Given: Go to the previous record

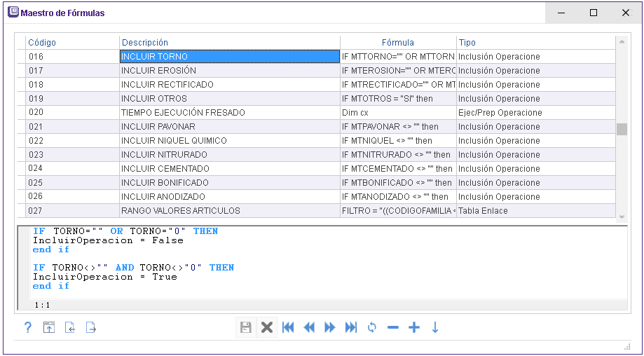Looking at the screenshot, I should tap(309, 327).
